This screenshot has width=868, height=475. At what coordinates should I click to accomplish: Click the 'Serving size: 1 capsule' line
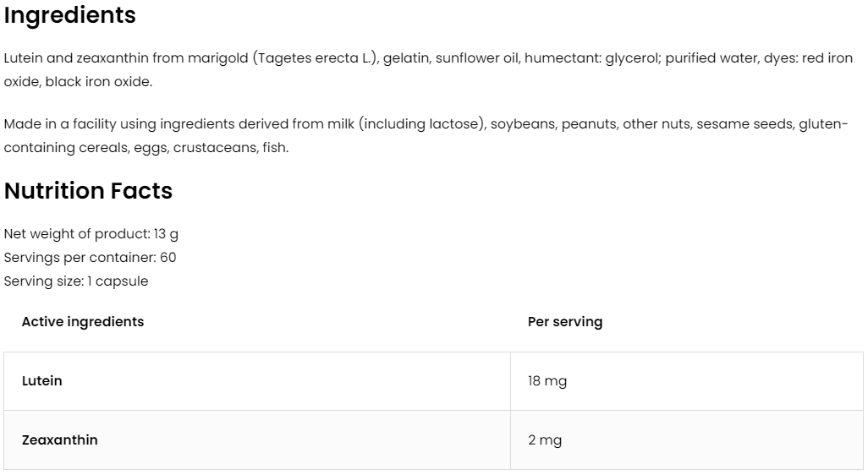[x=76, y=281]
